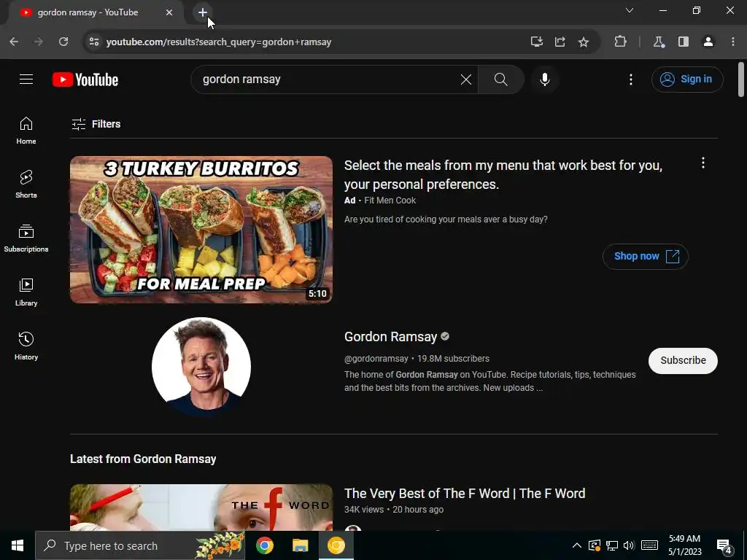The width and height of the screenshot is (747, 560).
Task: Open the volume speaker icon in tray
Action: point(629,545)
